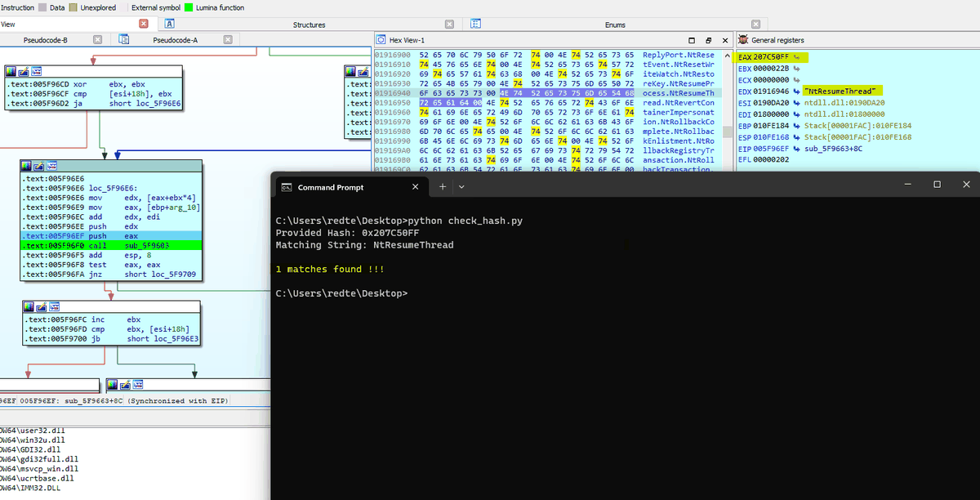The width and height of the screenshot is (980, 500).
Task: Select the call sub_5F9603 instruction line
Action: pos(111,244)
